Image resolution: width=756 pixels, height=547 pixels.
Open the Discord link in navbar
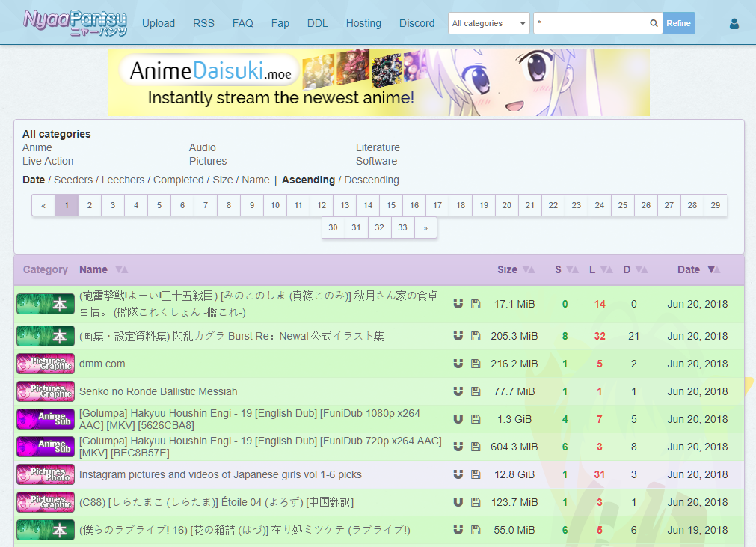click(417, 23)
